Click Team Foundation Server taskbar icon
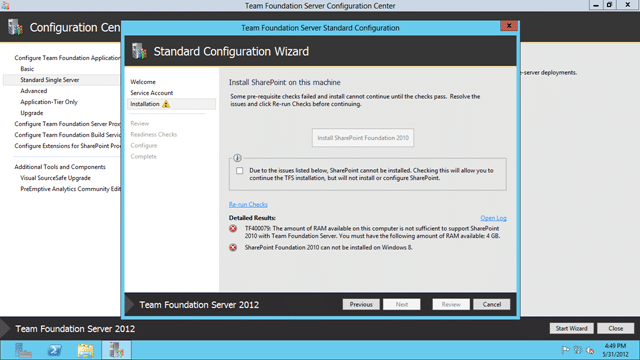Screen dimensions: 640x360 [116, 350]
